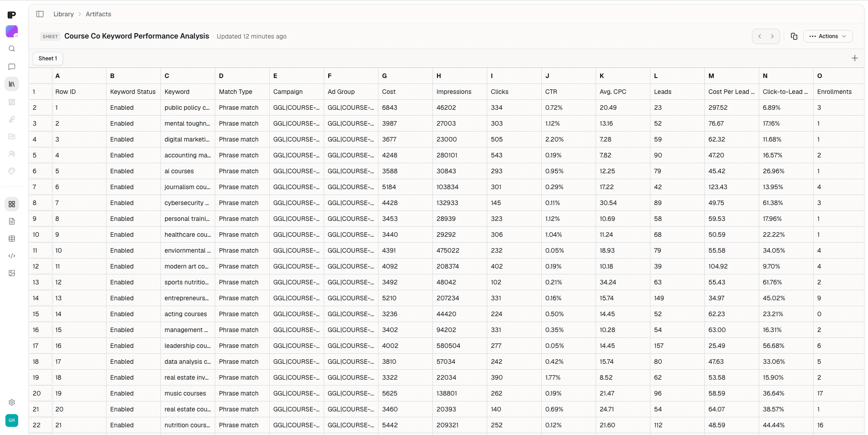
Task: Open the image gallery icon in sidebar
Action: coord(12,273)
